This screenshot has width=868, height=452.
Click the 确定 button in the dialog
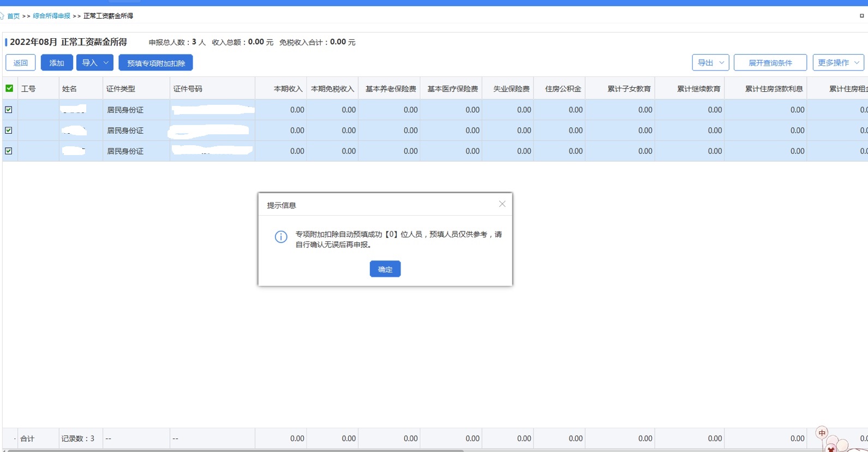(x=385, y=269)
